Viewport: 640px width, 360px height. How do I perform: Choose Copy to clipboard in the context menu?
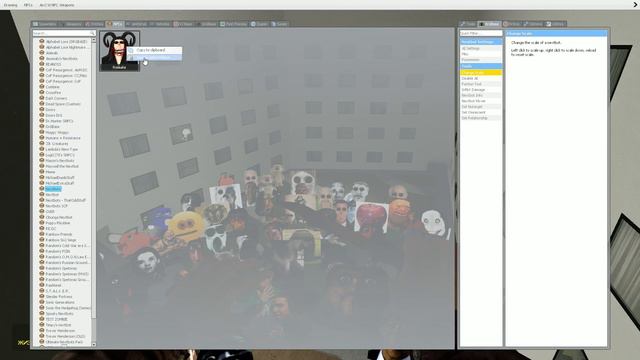tap(155, 50)
